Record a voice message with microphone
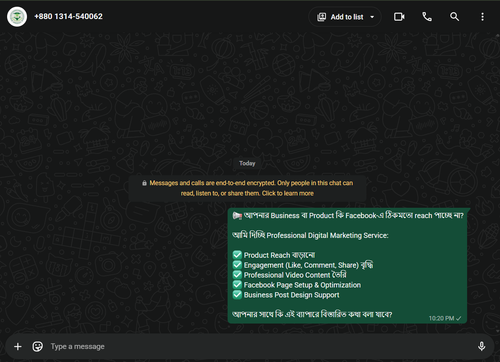This screenshot has height=362, width=500. pyautogui.click(x=481, y=346)
